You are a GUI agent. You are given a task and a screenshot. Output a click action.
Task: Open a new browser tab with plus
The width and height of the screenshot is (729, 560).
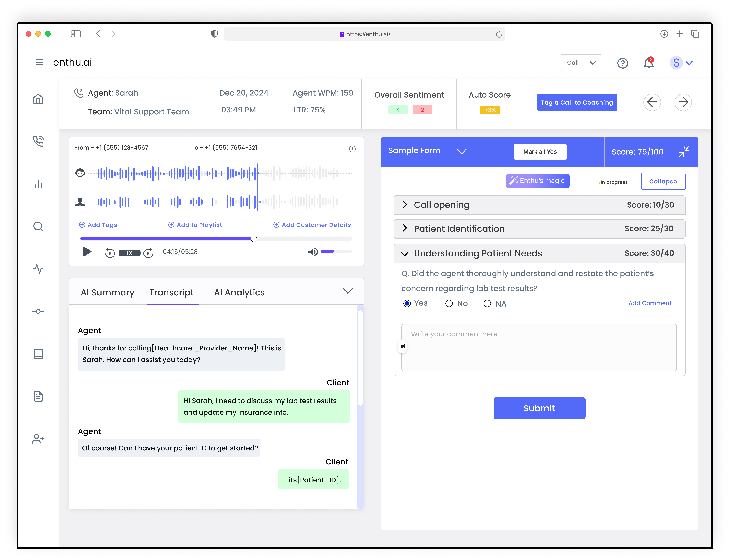[679, 34]
